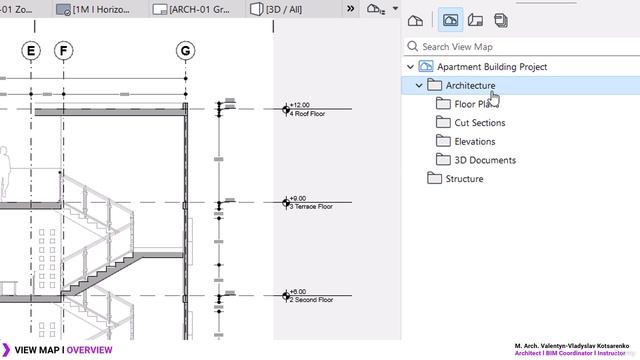Switch to Layout Book navigator icon
The image size is (640, 360).
(x=476, y=20)
